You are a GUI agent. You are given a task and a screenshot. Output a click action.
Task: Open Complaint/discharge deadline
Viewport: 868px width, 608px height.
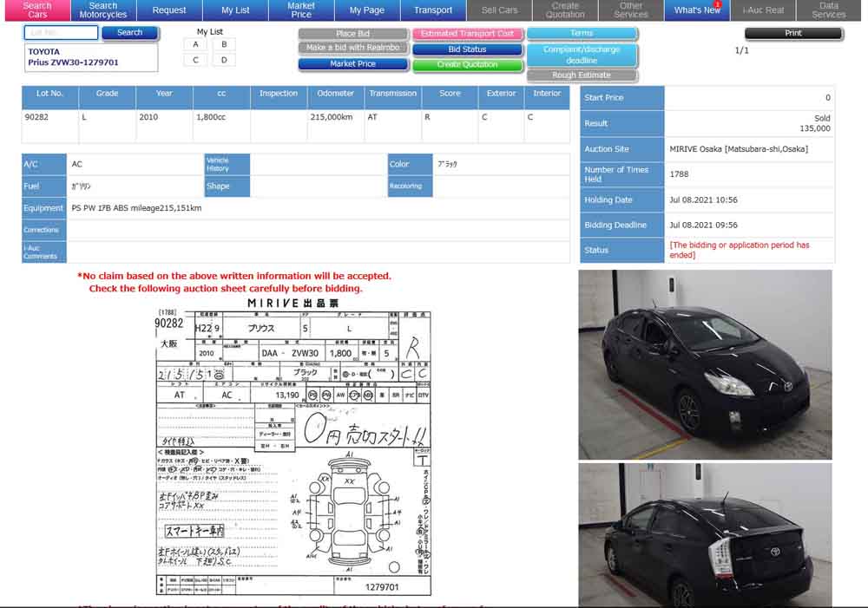[x=582, y=55]
